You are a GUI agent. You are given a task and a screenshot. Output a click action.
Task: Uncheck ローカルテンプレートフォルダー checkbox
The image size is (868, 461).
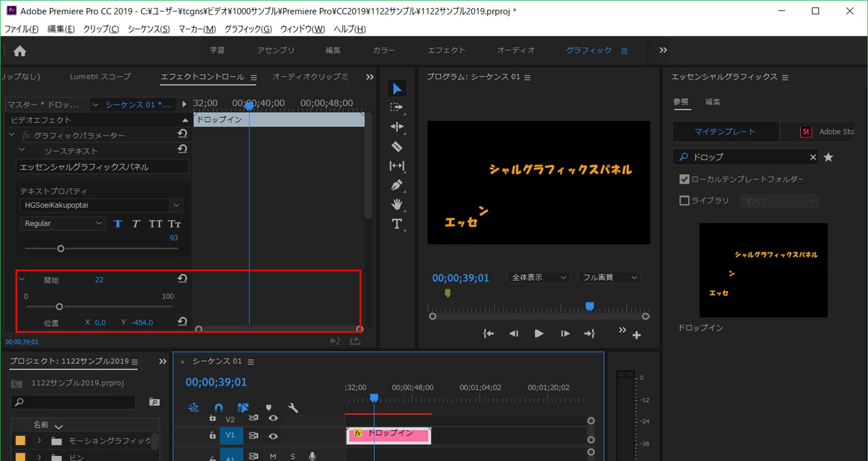click(684, 179)
